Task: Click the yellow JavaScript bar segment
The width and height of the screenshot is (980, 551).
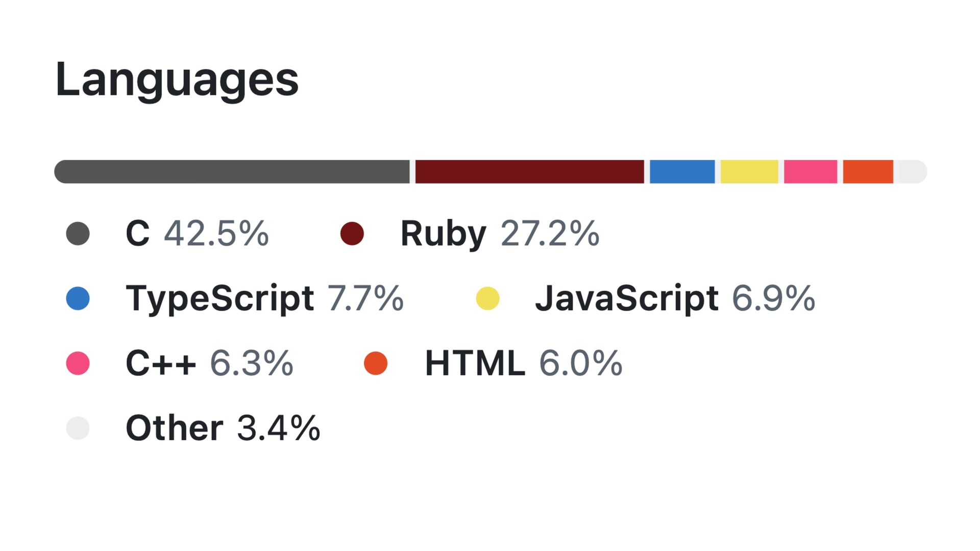Action: click(x=749, y=171)
